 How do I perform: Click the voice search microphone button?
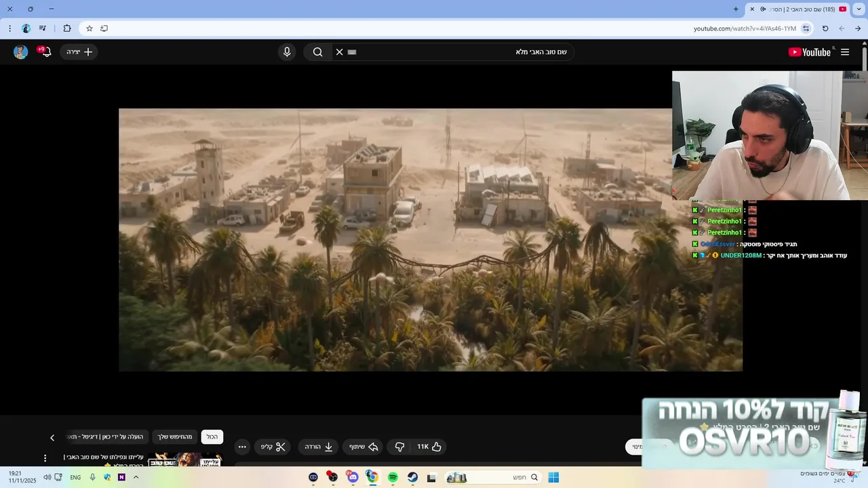(287, 52)
